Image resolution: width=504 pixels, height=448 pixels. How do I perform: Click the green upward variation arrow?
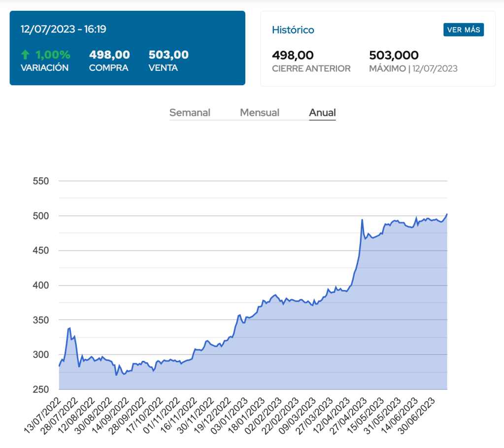pyautogui.click(x=26, y=55)
